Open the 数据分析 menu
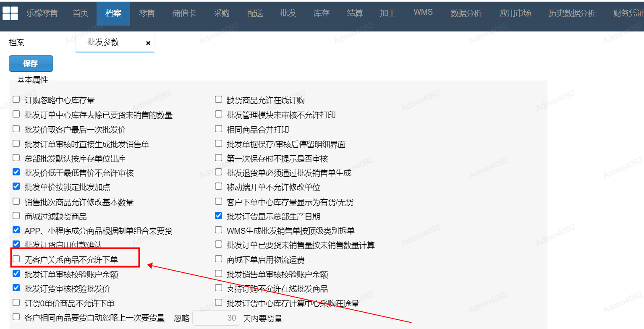The width and height of the screenshot is (644, 329). coord(466,13)
